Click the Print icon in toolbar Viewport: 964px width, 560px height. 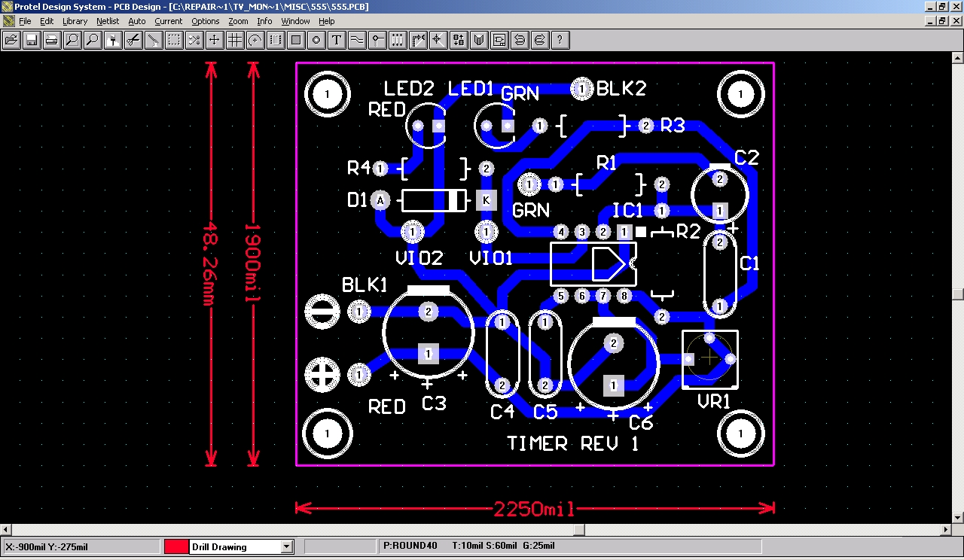[x=51, y=40]
